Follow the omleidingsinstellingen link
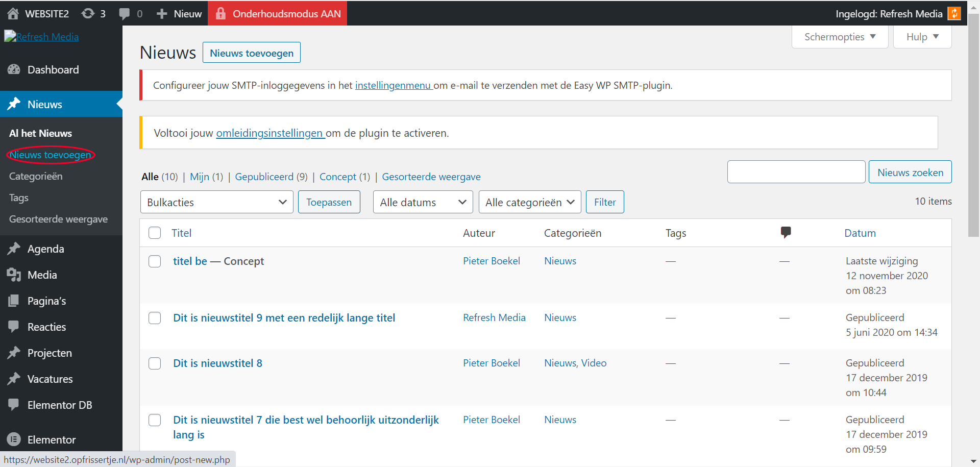 pyautogui.click(x=270, y=133)
